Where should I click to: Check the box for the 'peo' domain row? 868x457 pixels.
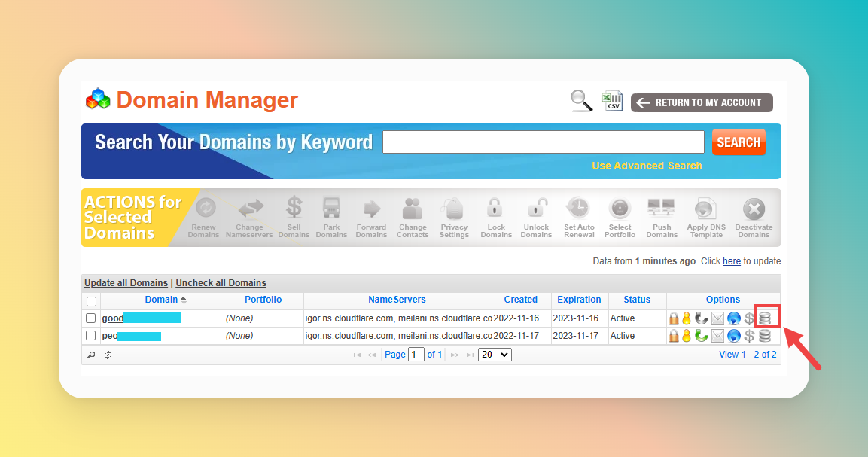coord(91,336)
